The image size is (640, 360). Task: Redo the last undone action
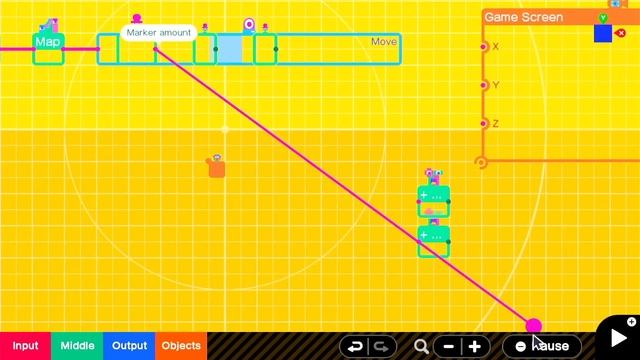[381, 347]
